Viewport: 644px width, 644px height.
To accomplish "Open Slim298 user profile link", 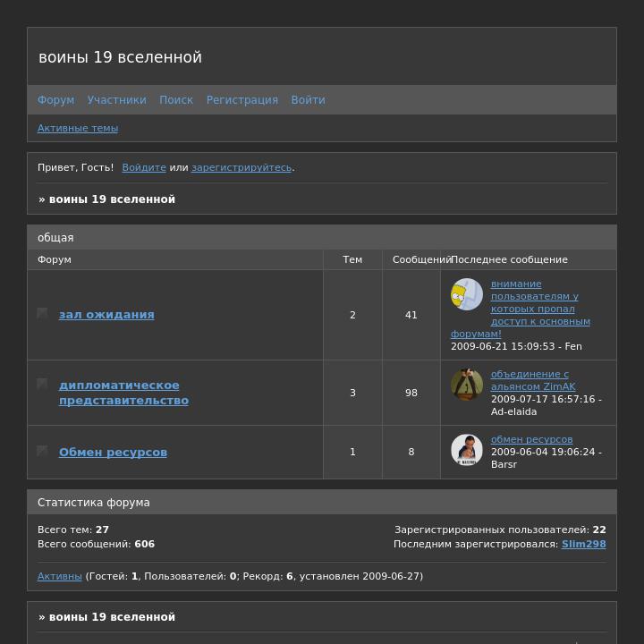I will click(x=583, y=544).
